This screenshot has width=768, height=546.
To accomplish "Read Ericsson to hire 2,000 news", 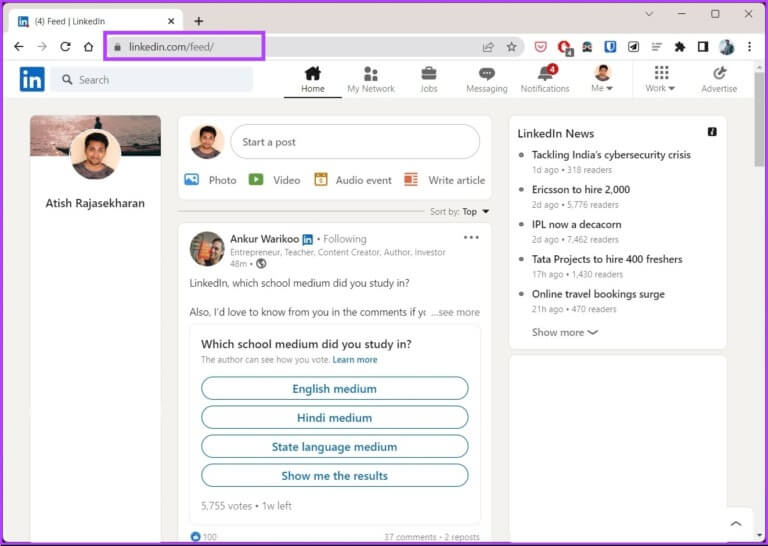I will 581,190.
